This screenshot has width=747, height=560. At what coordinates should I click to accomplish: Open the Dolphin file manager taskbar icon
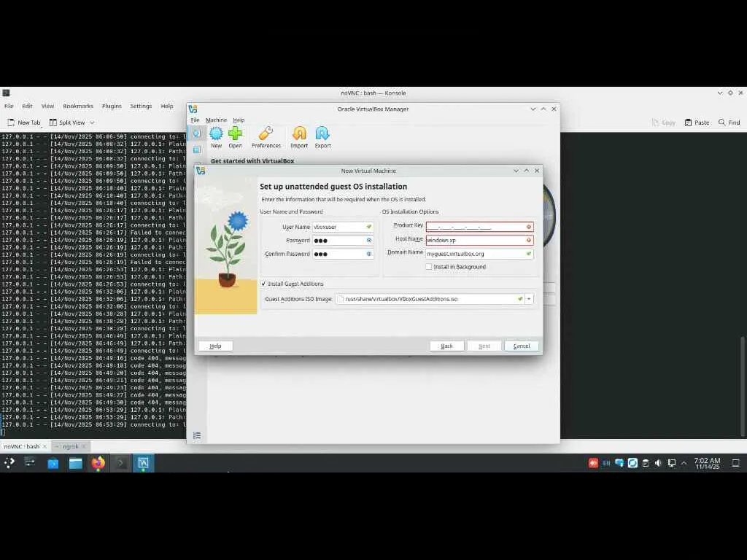75,463
